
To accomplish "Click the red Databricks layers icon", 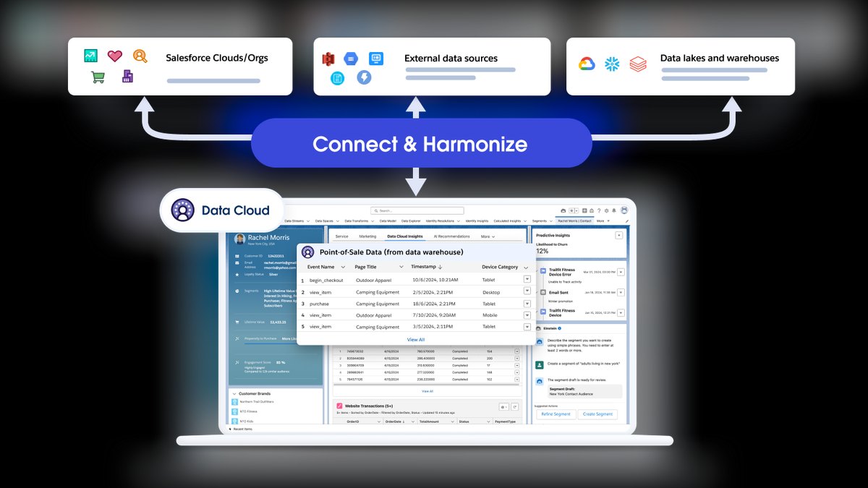I will (x=637, y=64).
